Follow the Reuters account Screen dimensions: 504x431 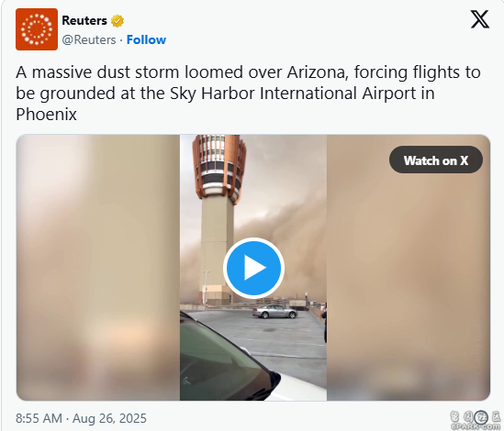tap(146, 39)
